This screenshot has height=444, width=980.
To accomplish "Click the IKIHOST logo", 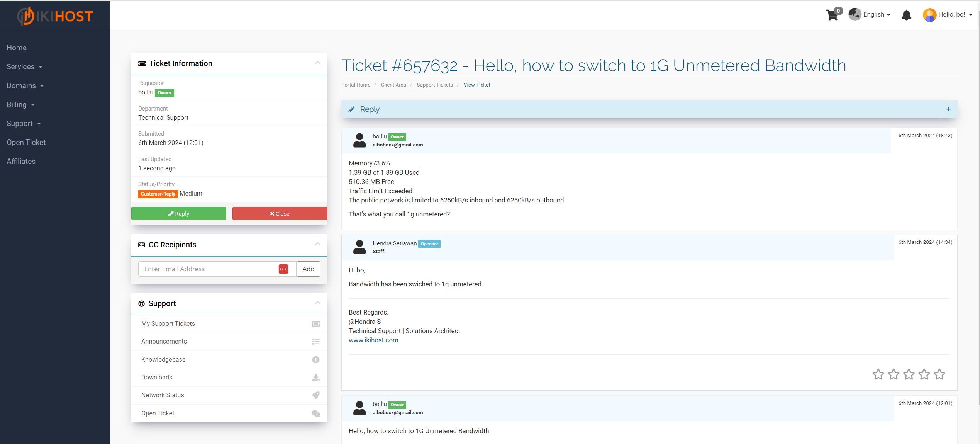I will point(55,16).
